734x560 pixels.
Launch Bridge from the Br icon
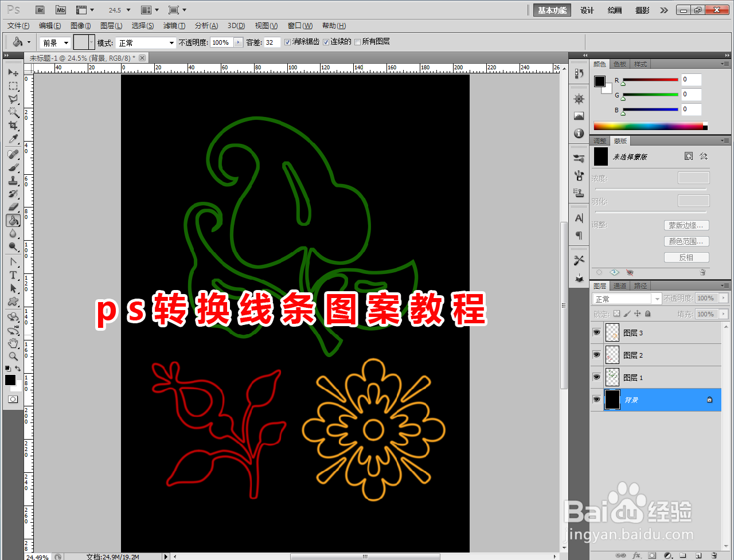(x=40, y=10)
